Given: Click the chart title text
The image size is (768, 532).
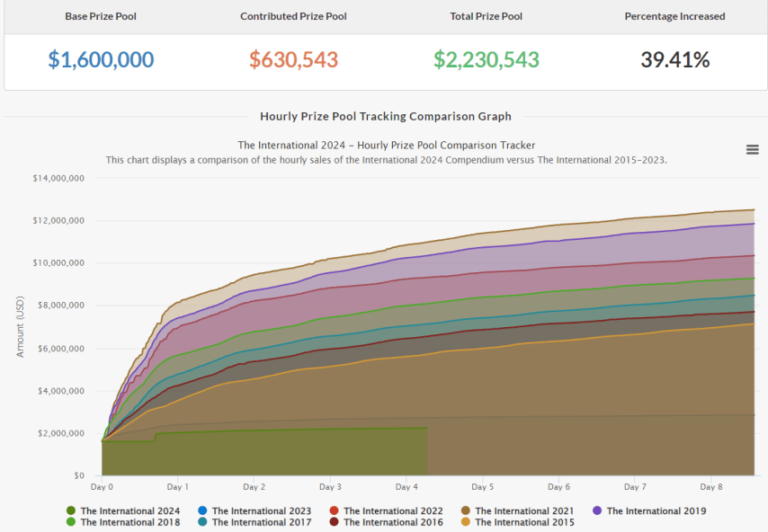Looking at the screenshot, I should pyautogui.click(x=386, y=145).
